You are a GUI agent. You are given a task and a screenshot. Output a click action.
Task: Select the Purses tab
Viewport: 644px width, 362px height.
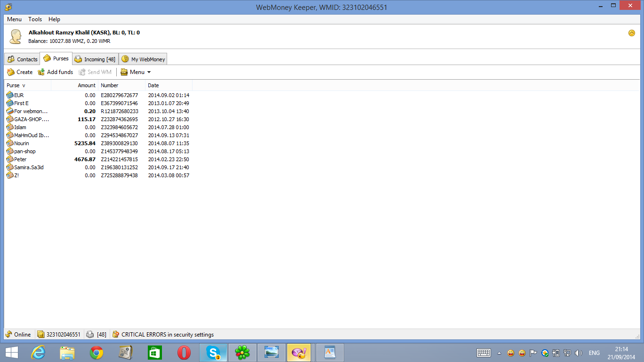point(56,58)
